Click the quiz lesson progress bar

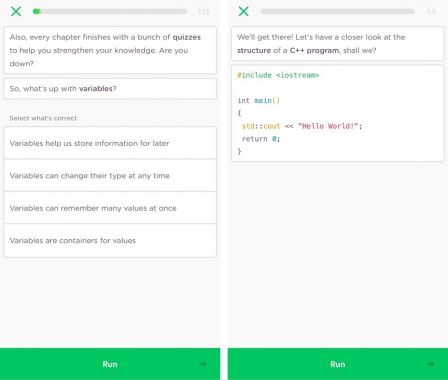[110, 11]
